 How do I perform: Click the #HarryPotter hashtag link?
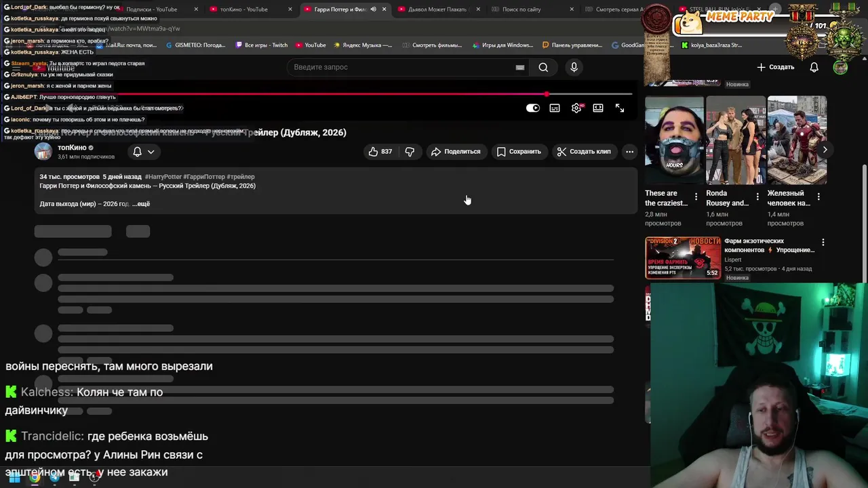[163, 177]
